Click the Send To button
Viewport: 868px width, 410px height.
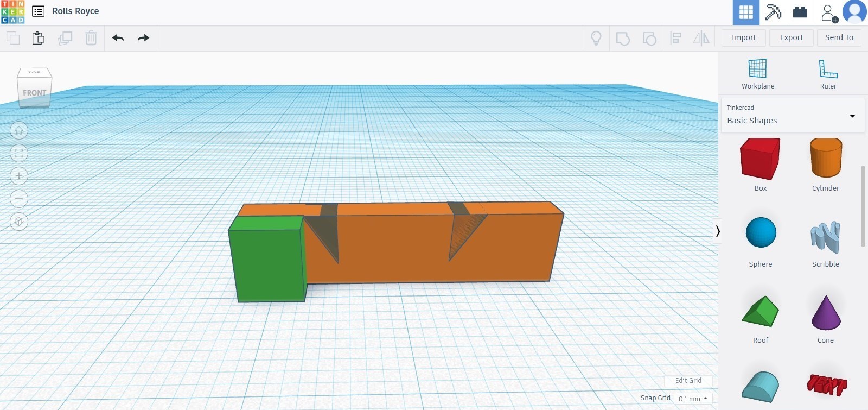pos(839,37)
